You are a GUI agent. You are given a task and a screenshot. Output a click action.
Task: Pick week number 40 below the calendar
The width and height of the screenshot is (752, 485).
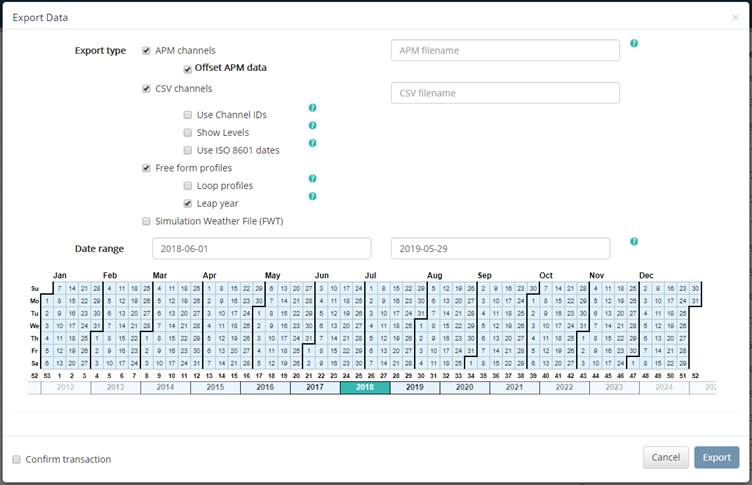[x=546, y=376]
